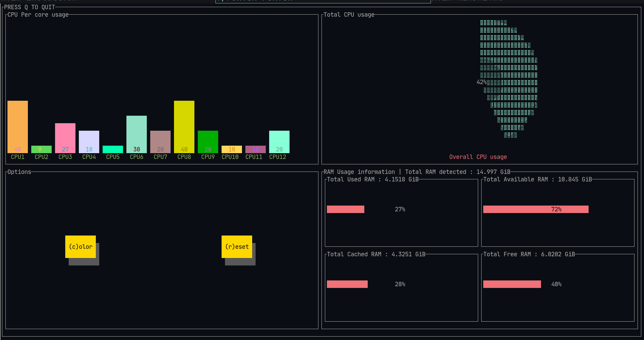The image size is (644, 340).
Task: Click the CPU4 label
Action: (x=89, y=157)
